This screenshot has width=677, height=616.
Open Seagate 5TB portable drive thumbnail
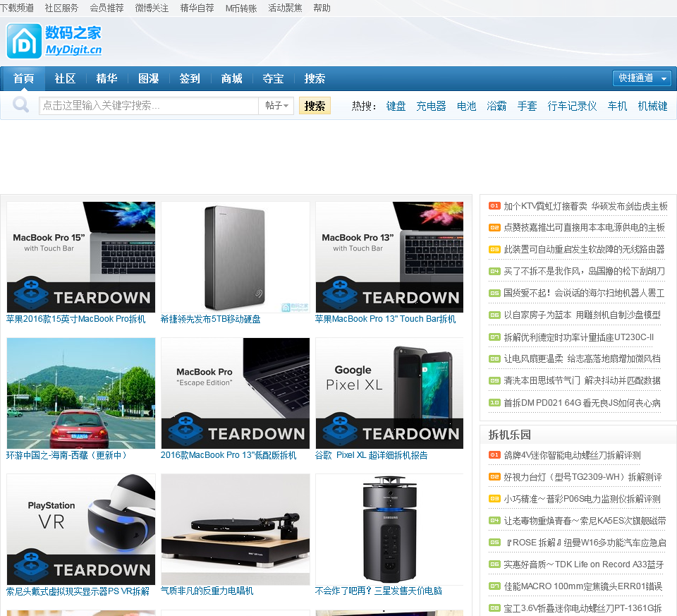click(236, 257)
